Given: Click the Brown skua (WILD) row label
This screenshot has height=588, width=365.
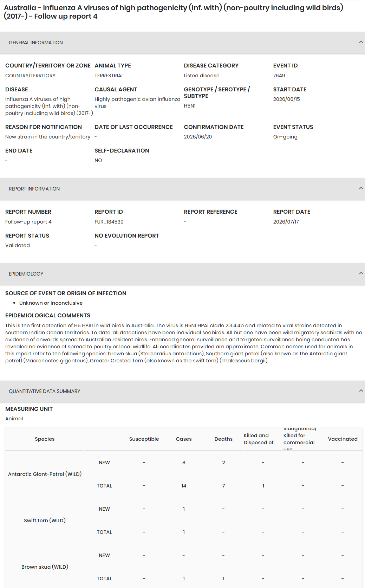Looking at the screenshot, I should tap(45, 567).
